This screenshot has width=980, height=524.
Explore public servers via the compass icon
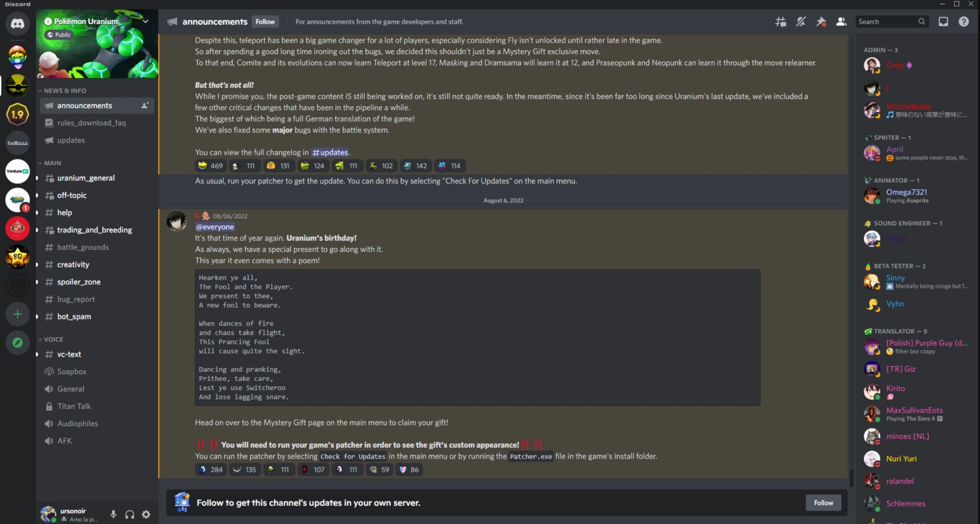coord(17,343)
